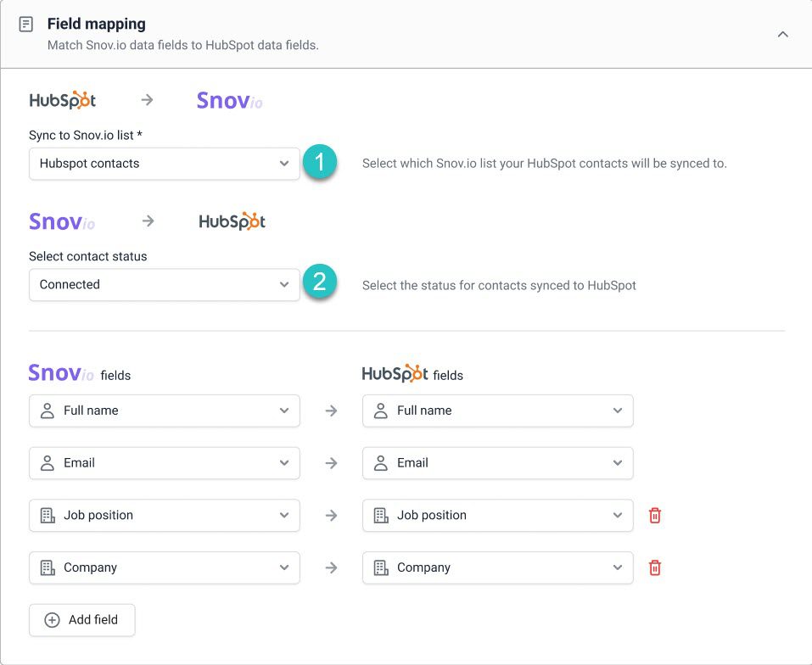Click the Field mapping document icon
Viewport: 812px width, 665px height.
click(26, 24)
